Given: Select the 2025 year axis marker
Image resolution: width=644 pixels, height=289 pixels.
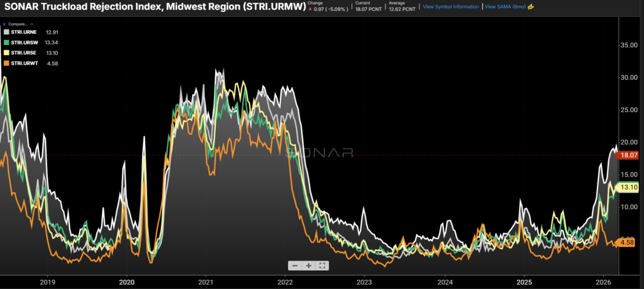Looking at the screenshot, I should (524, 282).
